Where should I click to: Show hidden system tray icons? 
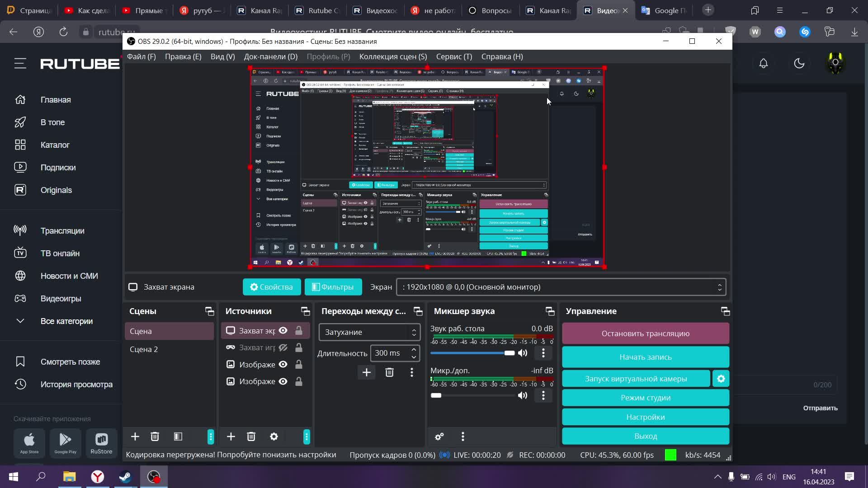(717, 477)
